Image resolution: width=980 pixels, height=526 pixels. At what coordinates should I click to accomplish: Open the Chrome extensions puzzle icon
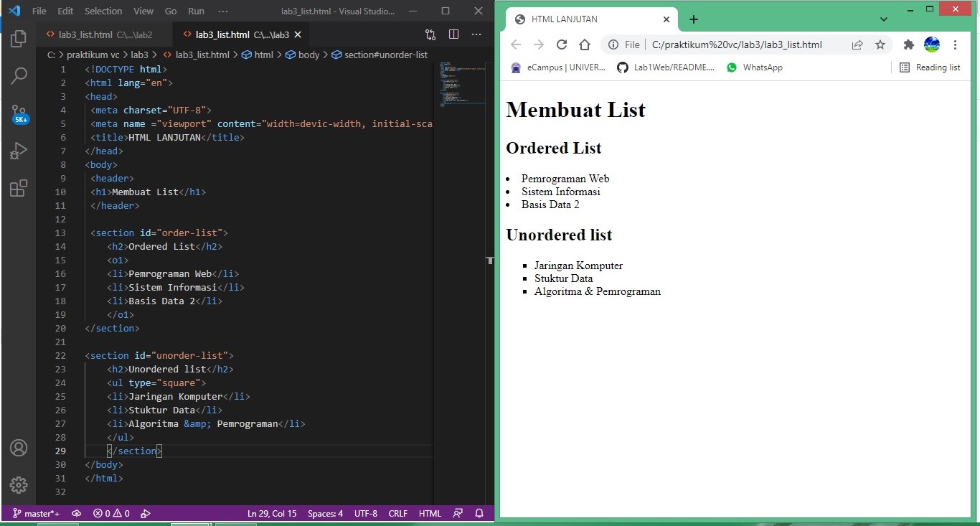pos(908,44)
